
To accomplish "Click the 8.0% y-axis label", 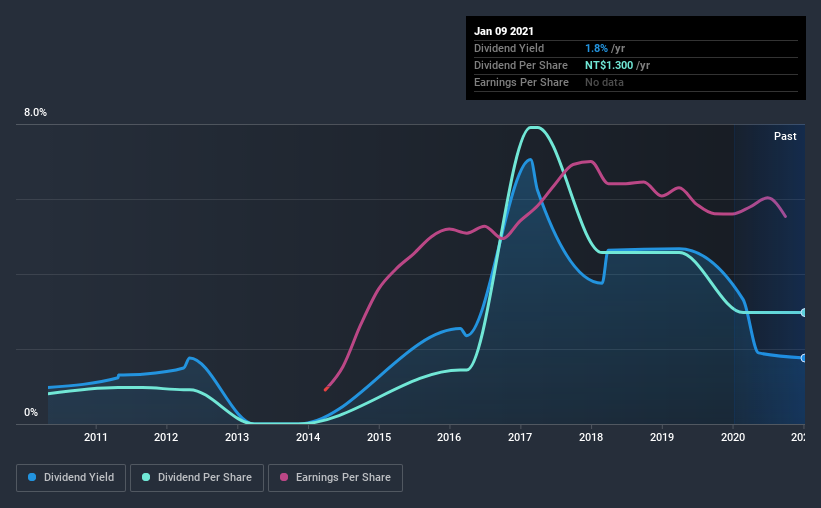I will click(35, 113).
